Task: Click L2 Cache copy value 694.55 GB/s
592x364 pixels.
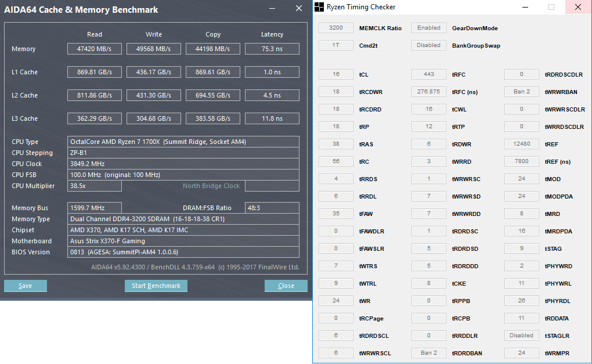Action: point(213,95)
